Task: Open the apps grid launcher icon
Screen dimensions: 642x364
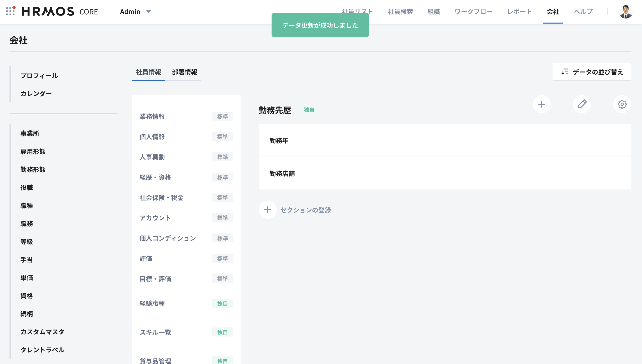Action: [10, 11]
